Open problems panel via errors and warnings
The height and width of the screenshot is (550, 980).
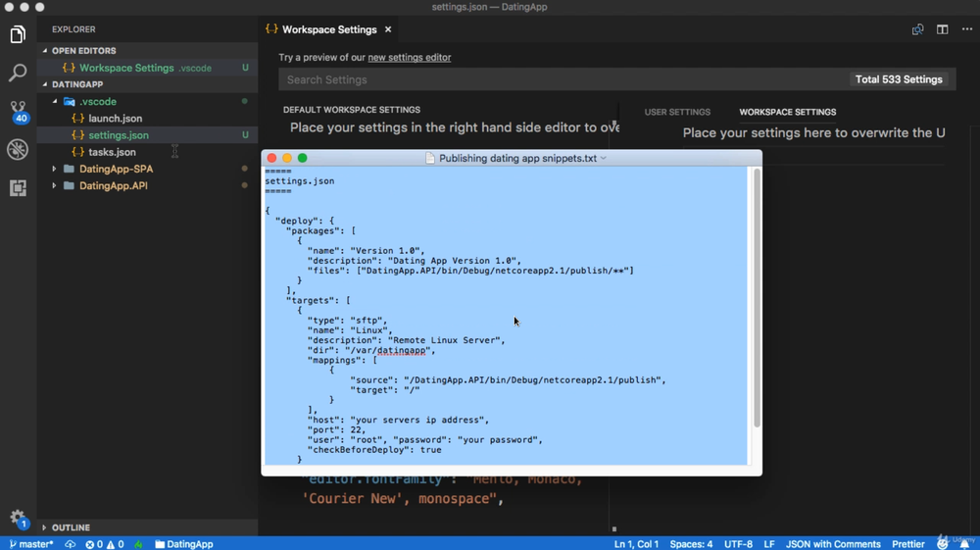click(105, 544)
